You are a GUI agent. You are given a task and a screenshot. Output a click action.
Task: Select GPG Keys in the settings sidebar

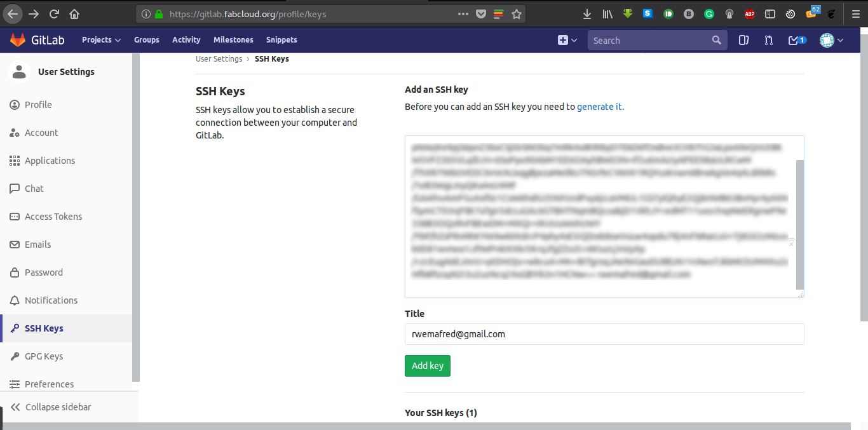point(44,356)
